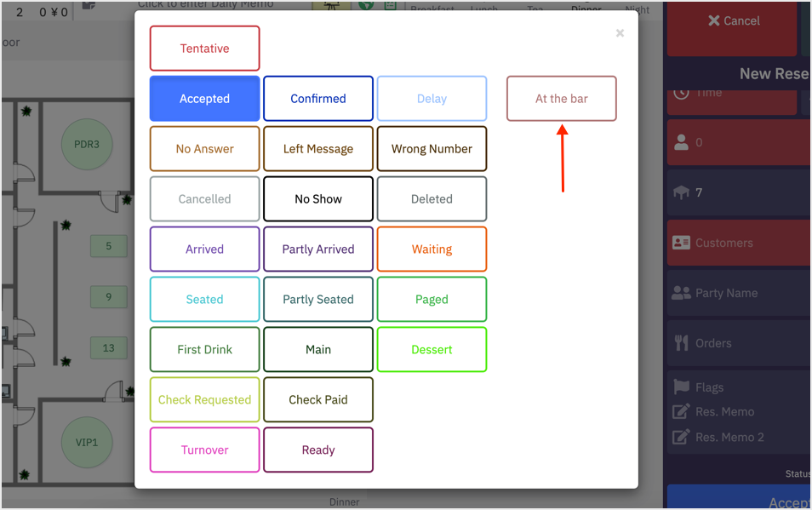Click the party group icon
812x510 pixels.
681,293
